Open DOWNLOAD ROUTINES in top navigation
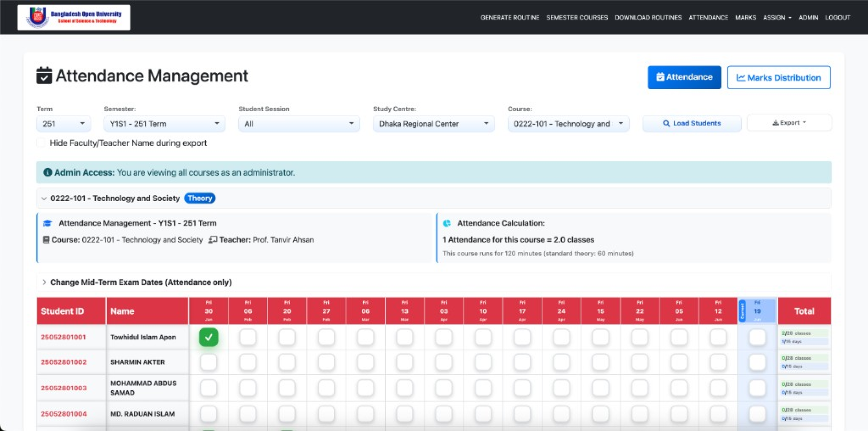868x431 pixels. coord(648,17)
